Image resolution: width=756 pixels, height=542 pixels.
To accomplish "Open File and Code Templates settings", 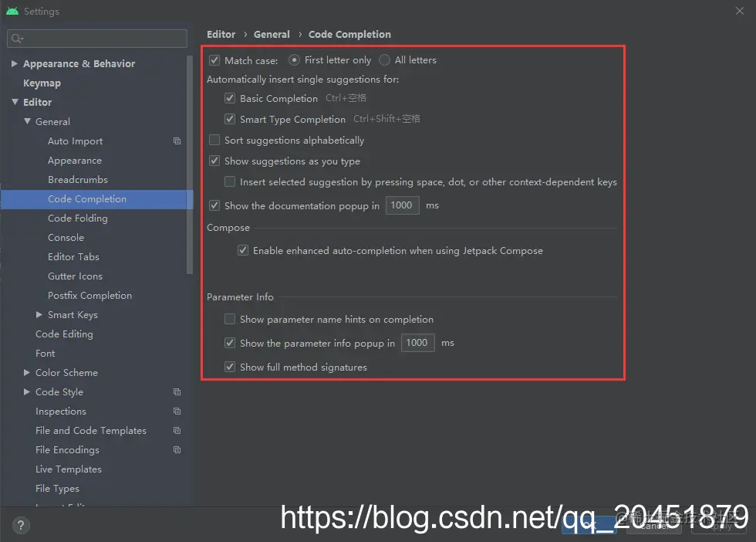I will pos(91,431).
